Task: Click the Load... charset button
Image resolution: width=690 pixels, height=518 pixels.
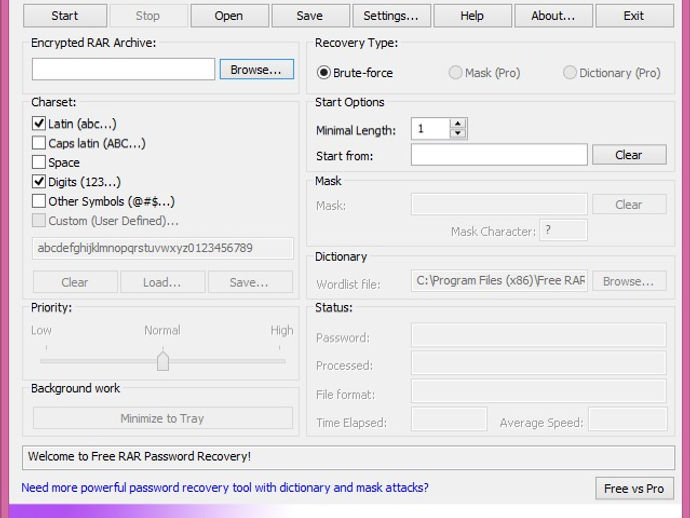Action: point(162,282)
